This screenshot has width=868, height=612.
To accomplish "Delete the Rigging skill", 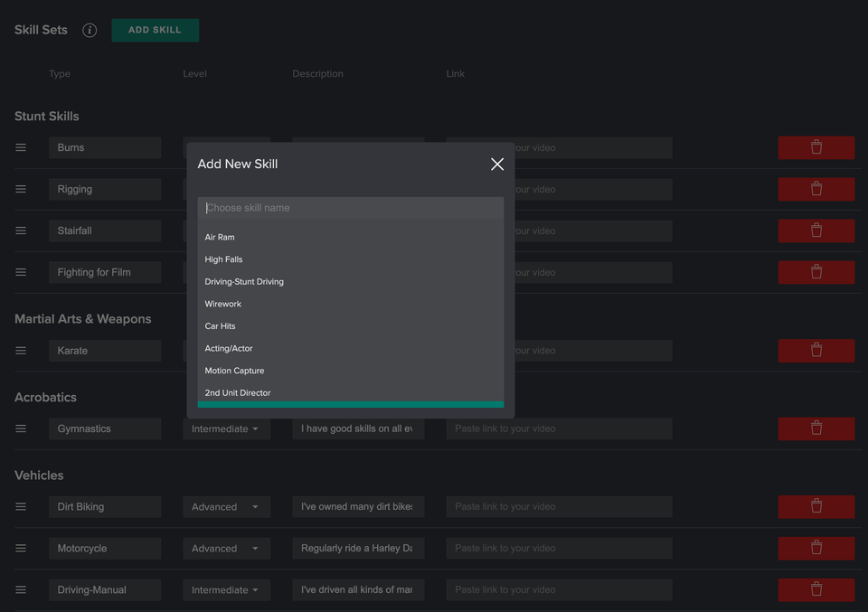I will tap(816, 189).
